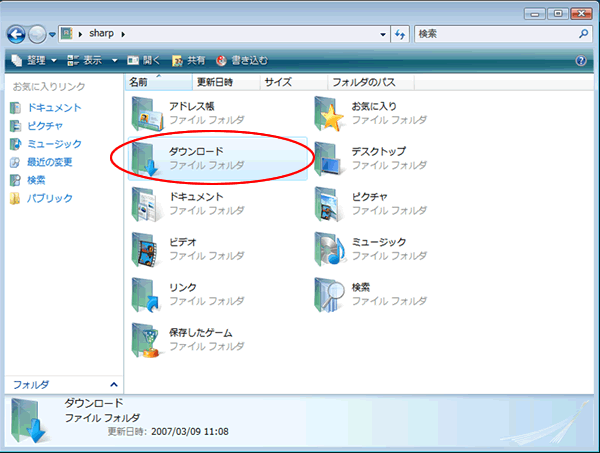The image size is (600, 453).
Task: Open the 表示 views dropdown arrow
Action: [114, 60]
